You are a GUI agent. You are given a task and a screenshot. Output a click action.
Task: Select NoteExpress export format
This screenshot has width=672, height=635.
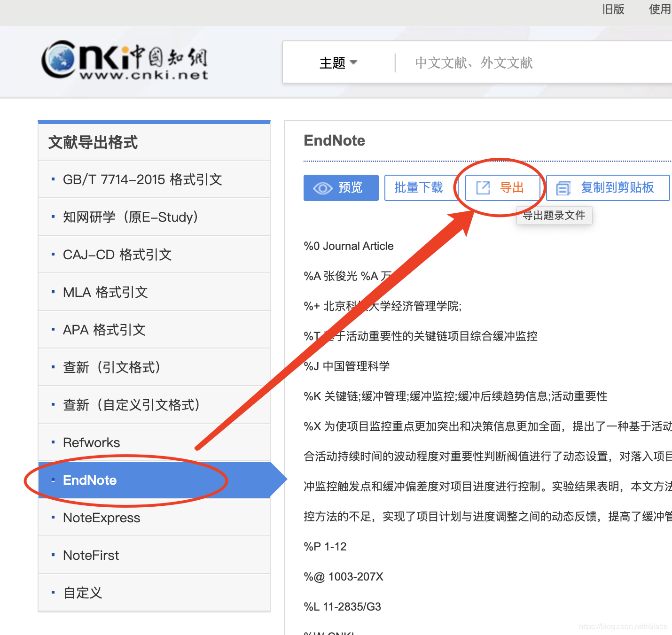pos(154,517)
